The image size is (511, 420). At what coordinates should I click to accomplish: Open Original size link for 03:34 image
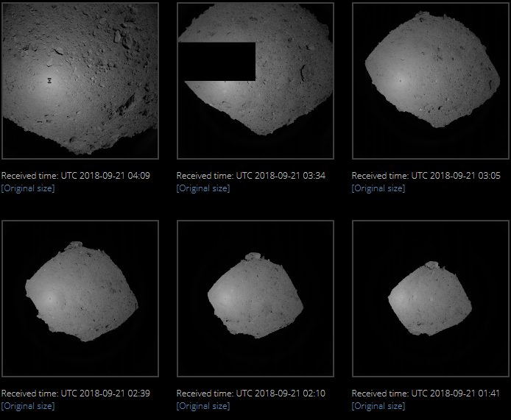point(203,188)
